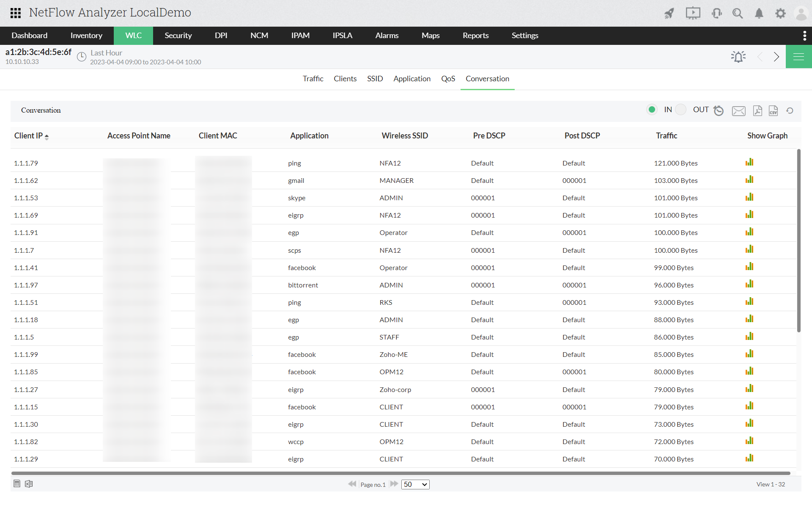812x508 pixels.
Task: Open notifications via the bell icon
Action: point(759,13)
